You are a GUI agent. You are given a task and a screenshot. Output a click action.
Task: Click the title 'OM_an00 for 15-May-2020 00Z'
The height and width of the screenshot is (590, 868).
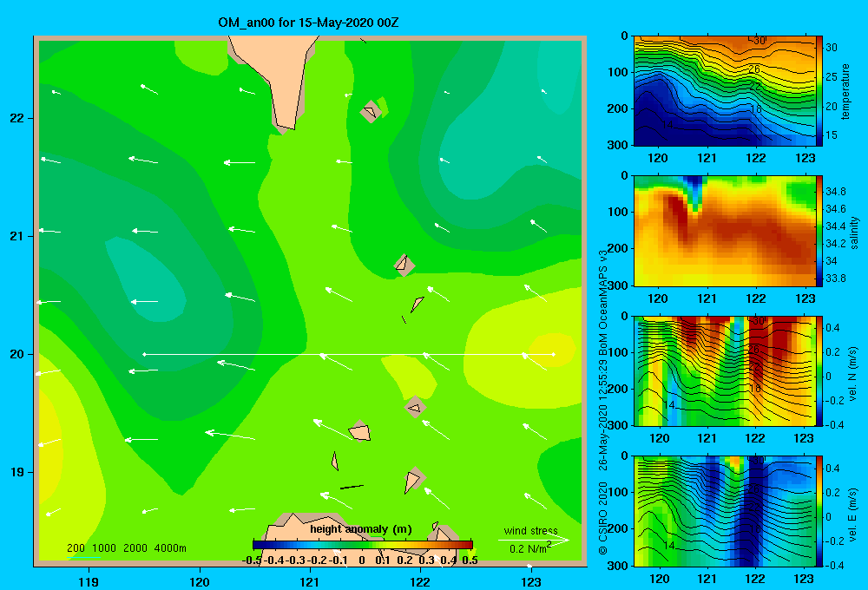coord(308,23)
